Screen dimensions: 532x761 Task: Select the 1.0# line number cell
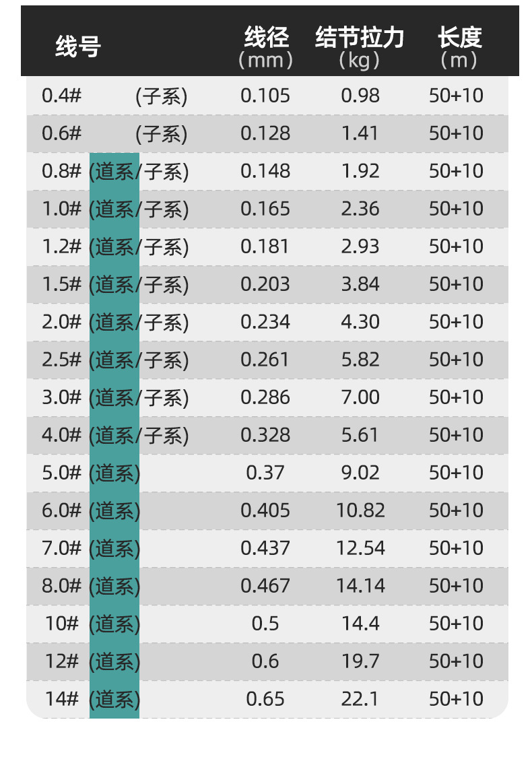pyautogui.click(x=61, y=209)
